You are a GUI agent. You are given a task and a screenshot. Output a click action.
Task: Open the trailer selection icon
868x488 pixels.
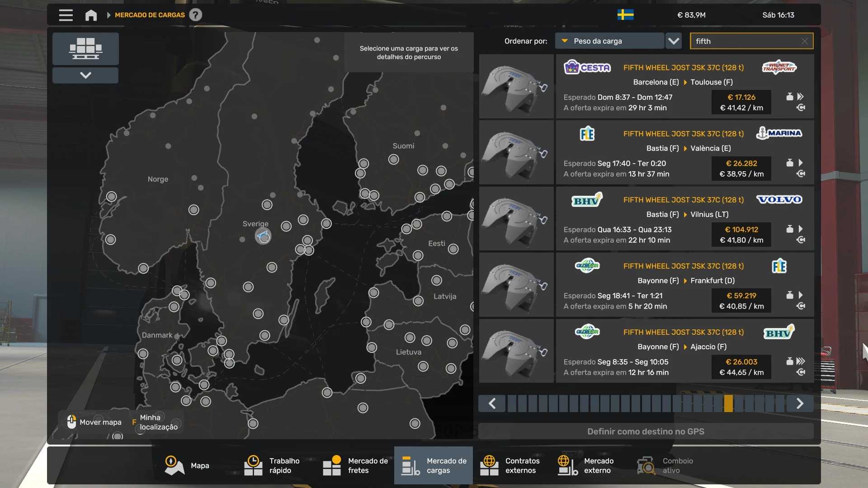tap(85, 48)
